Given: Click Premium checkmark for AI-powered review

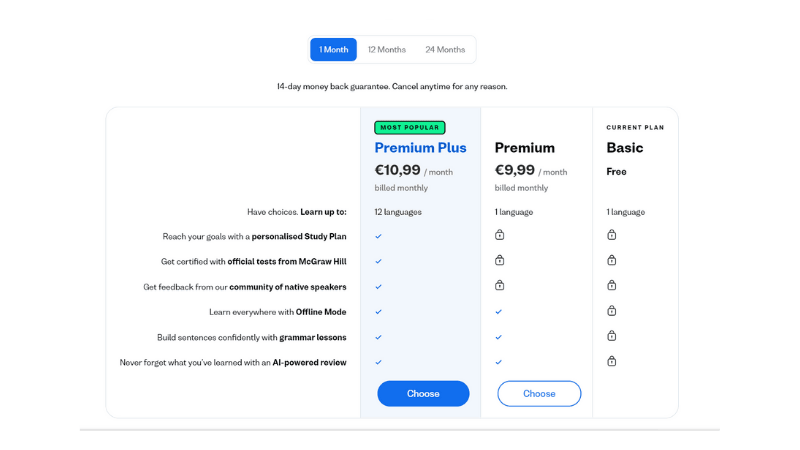Looking at the screenshot, I should 498,362.
